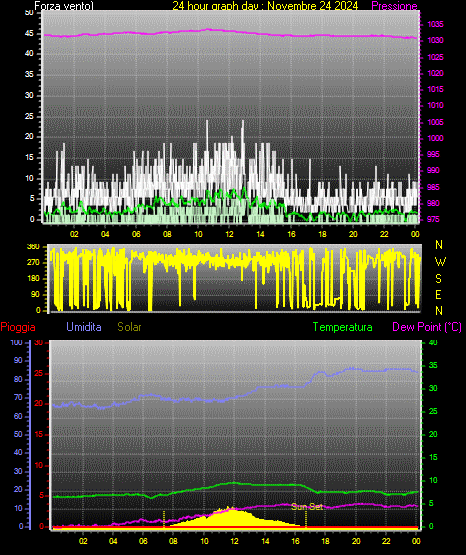Click the 'Forza vento' chart title

pyautogui.click(x=64, y=6)
